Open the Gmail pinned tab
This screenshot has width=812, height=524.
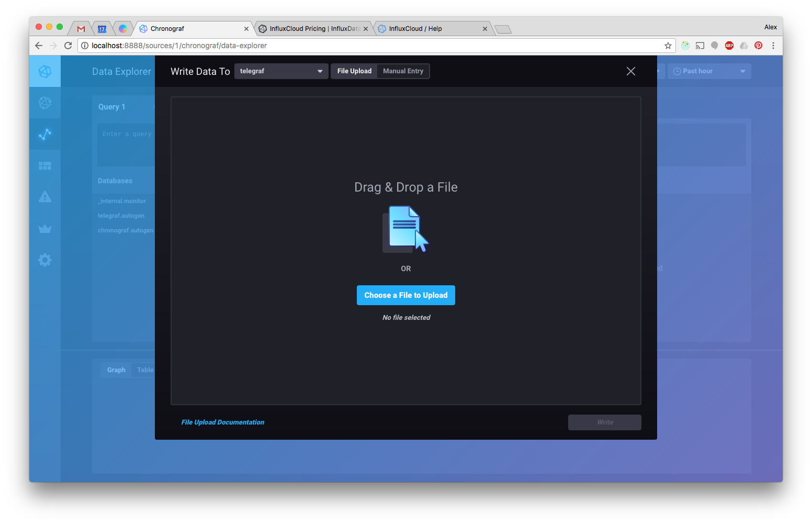[x=81, y=29]
